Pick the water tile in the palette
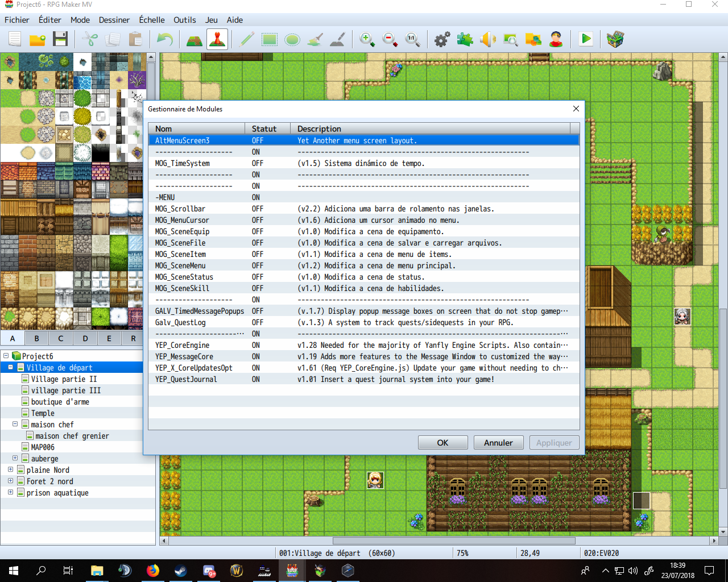The image size is (728, 582). pyautogui.click(x=82, y=81)
